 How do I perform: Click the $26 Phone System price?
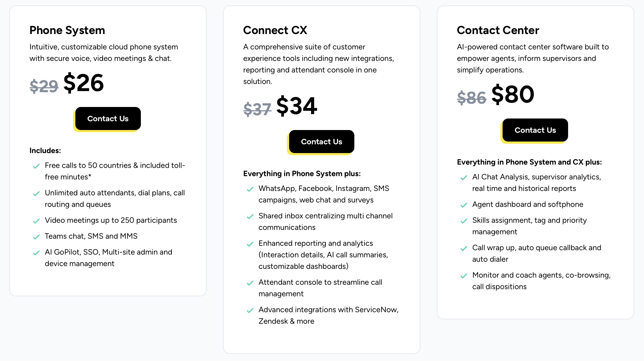click(x=84, y=83)
